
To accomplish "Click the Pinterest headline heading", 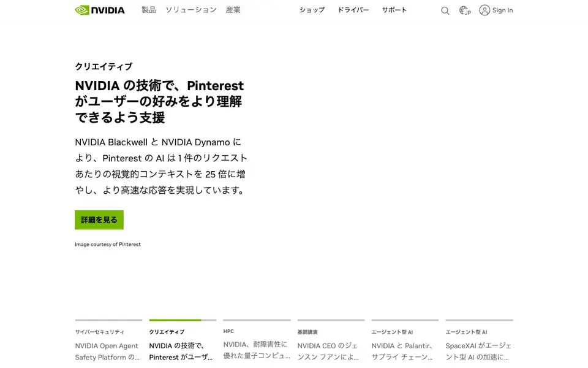I will point(159,101).
